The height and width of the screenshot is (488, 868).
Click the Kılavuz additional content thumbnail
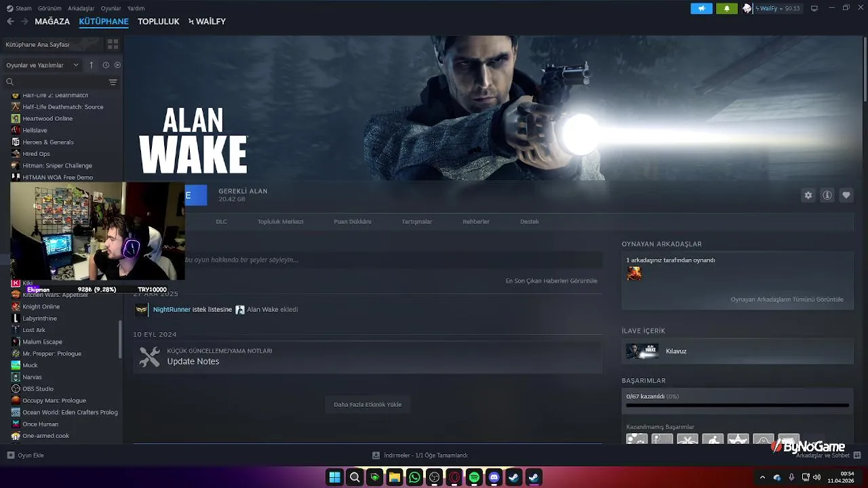(x=642, y=351)
